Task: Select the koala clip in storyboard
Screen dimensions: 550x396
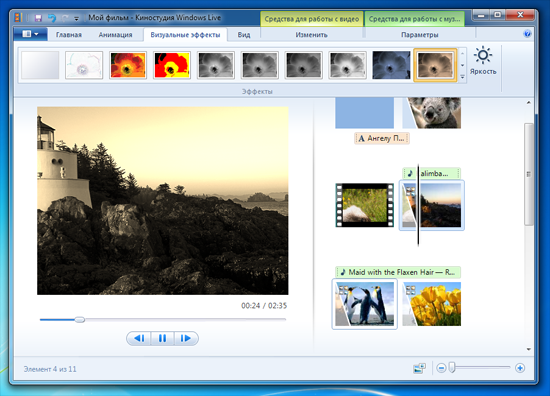Action: 431,113
